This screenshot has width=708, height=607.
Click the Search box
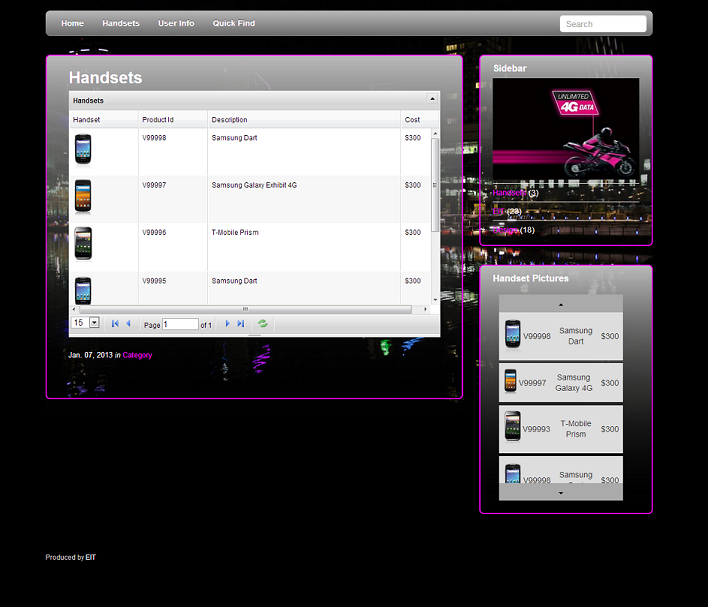603,24
